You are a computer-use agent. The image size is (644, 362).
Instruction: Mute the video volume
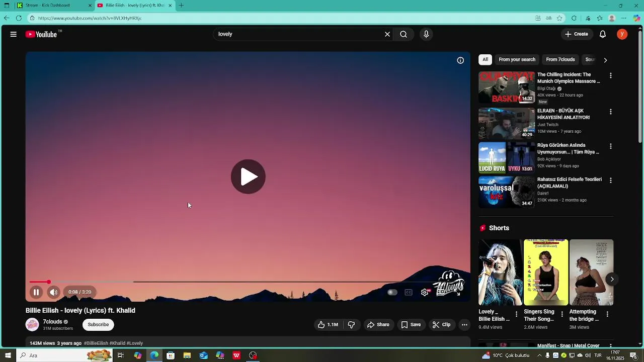tap(54, 292)
